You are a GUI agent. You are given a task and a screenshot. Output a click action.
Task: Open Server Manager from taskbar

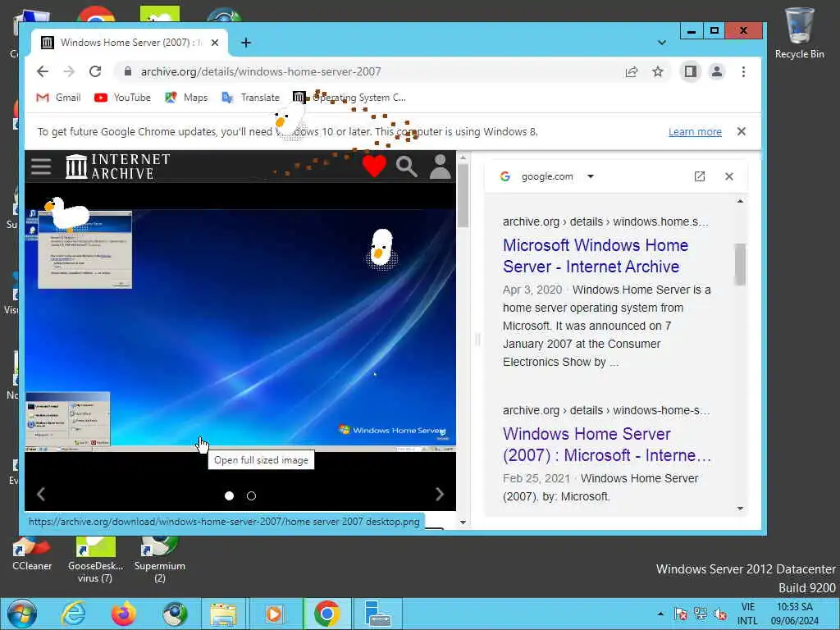click(x=377, y=614)
